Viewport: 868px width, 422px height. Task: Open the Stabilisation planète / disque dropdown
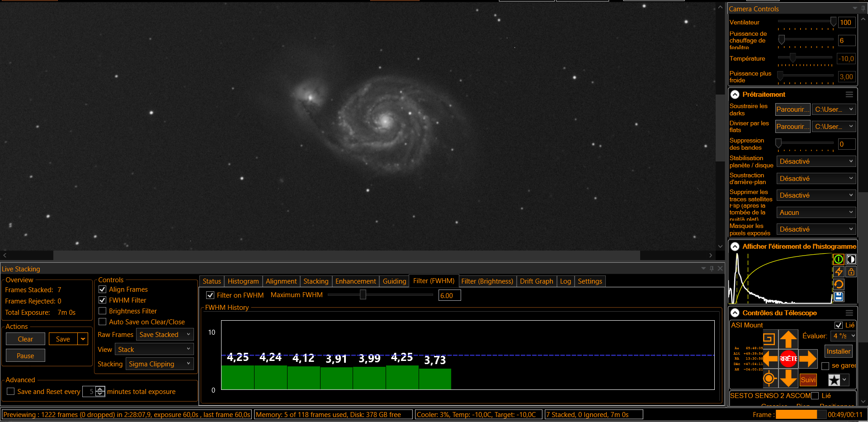tap(816, 161)
